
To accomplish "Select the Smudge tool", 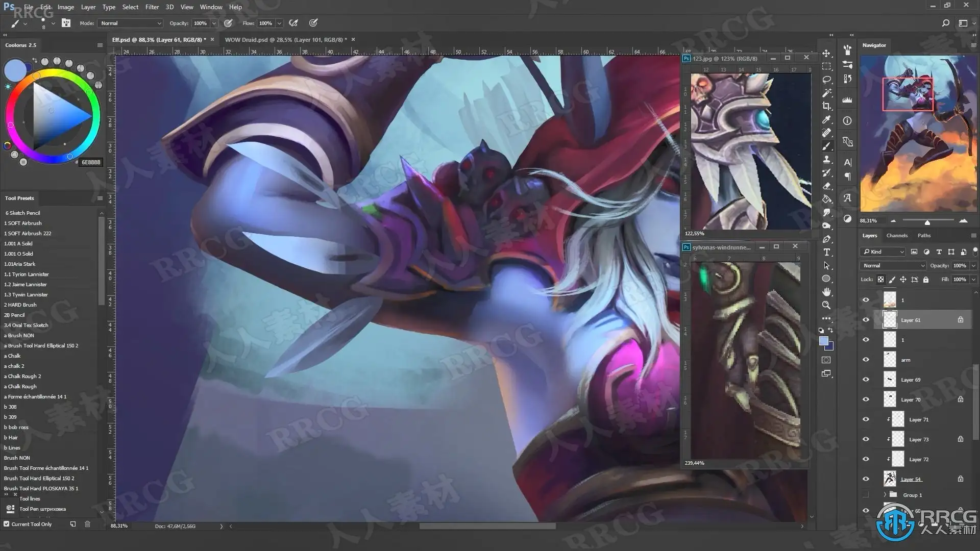I will tap(826, 213).
